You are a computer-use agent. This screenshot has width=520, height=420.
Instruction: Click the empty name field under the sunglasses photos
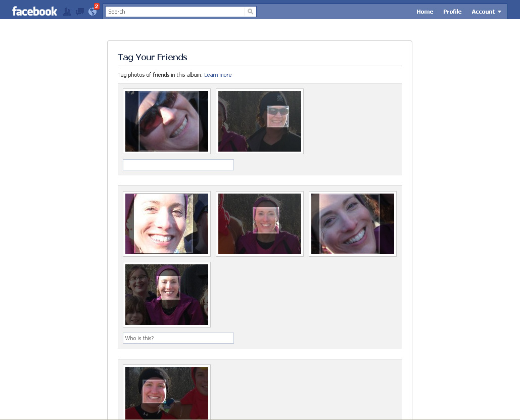point(178,165)
